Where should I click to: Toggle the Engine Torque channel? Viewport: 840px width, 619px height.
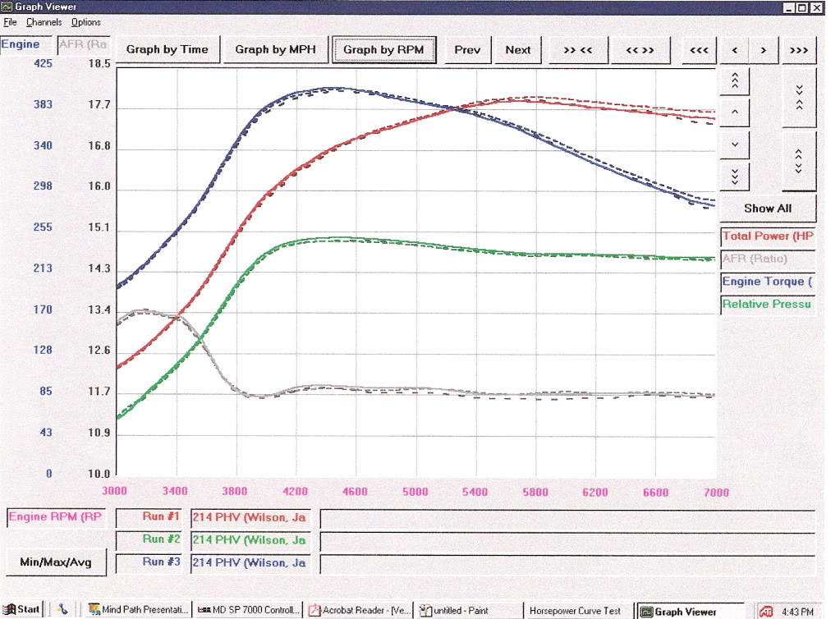pos(767,282)
